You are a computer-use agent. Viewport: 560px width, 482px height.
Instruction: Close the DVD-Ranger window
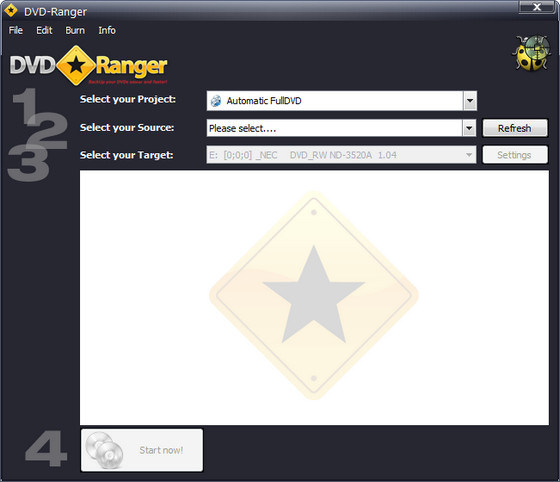pos(537,7)
